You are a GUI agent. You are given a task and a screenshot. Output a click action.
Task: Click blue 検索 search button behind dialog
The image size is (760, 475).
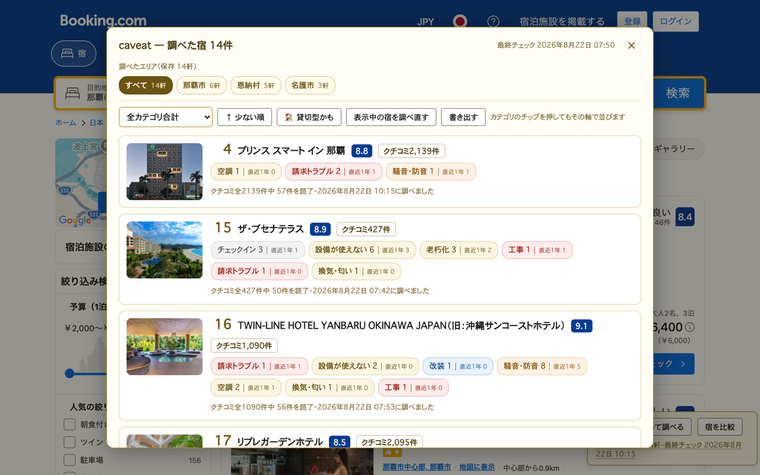[x=678, y=93]
